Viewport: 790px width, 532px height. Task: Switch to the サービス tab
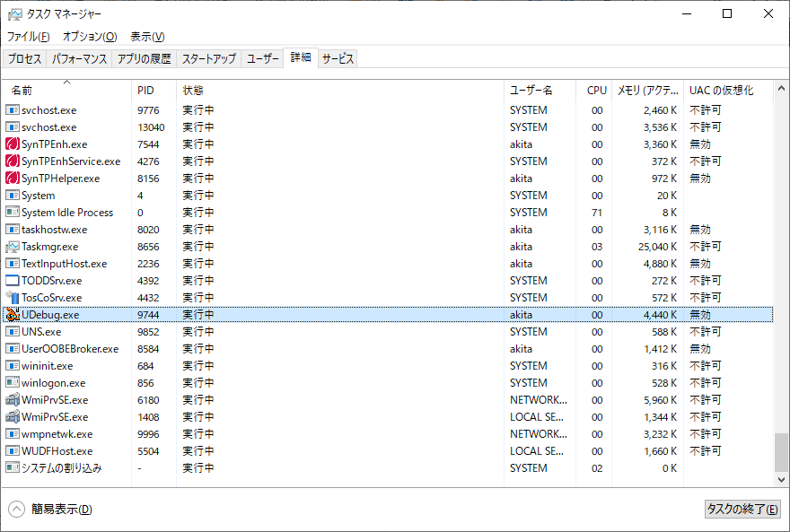pos(338,59)
